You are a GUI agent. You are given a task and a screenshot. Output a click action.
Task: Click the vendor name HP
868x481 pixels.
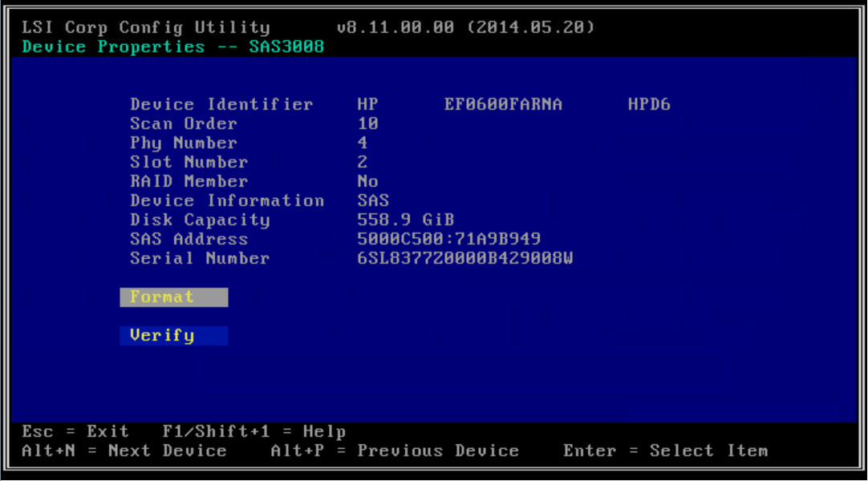[x=367, y=104]
